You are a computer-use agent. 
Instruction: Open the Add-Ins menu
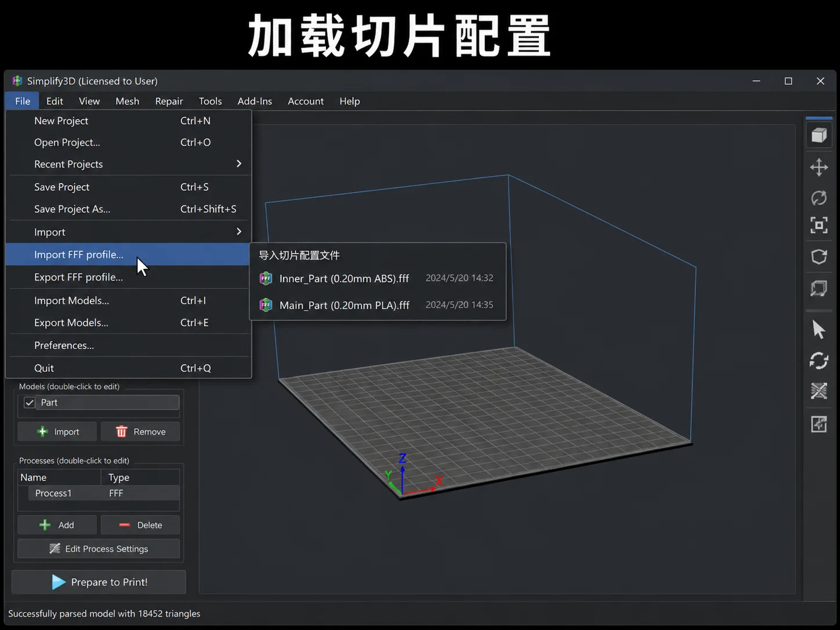click(255, 101)
